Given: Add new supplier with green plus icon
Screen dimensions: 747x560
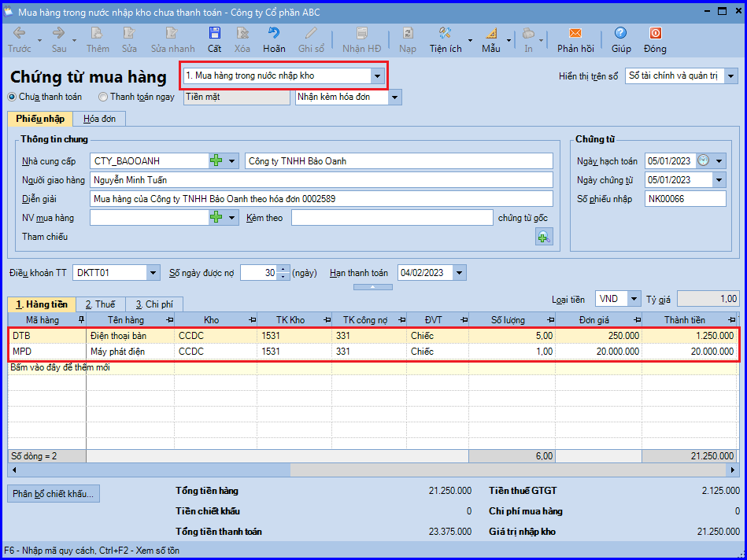Looking at the screenshot, I should (x=216, y=161).
